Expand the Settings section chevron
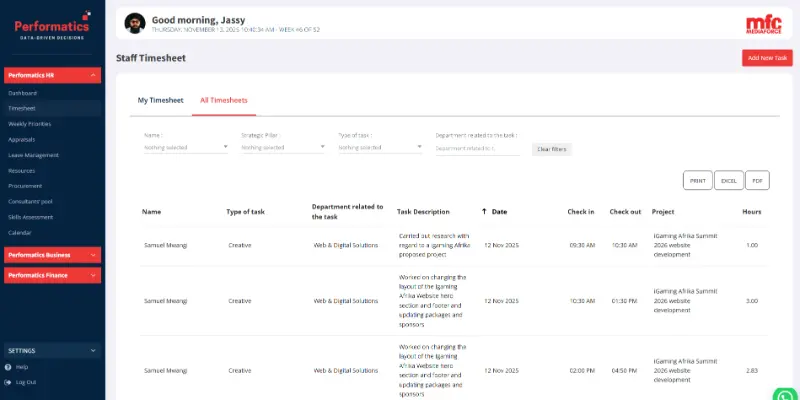800x400 pixels. pyautogui.click(x=94, y=351)
